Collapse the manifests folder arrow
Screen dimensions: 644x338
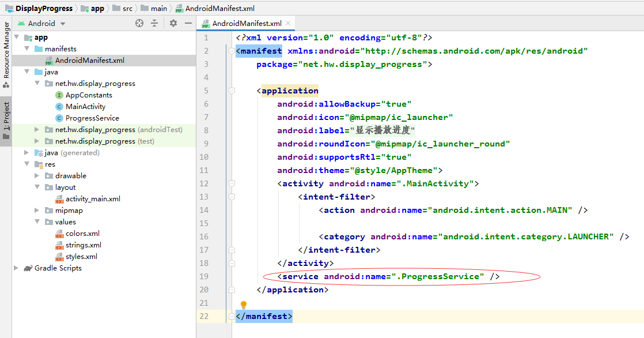pos(27,49)
